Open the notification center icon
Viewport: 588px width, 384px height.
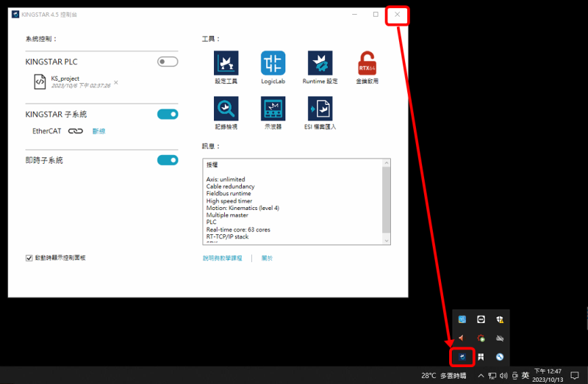575,375
